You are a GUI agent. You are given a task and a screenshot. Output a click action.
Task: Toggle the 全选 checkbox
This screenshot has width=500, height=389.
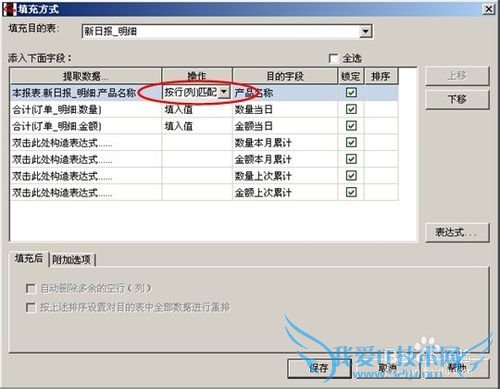point(333,58)
